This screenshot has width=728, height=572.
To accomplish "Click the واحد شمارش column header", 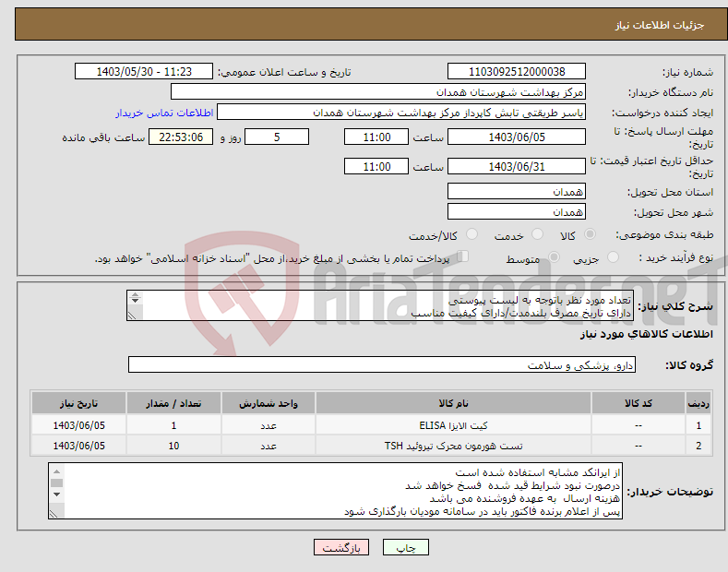I will click(x=269, y=403).
